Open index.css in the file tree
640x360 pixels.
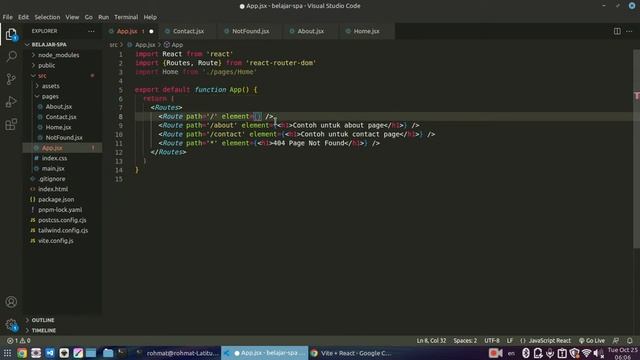(x=54, y=158)
